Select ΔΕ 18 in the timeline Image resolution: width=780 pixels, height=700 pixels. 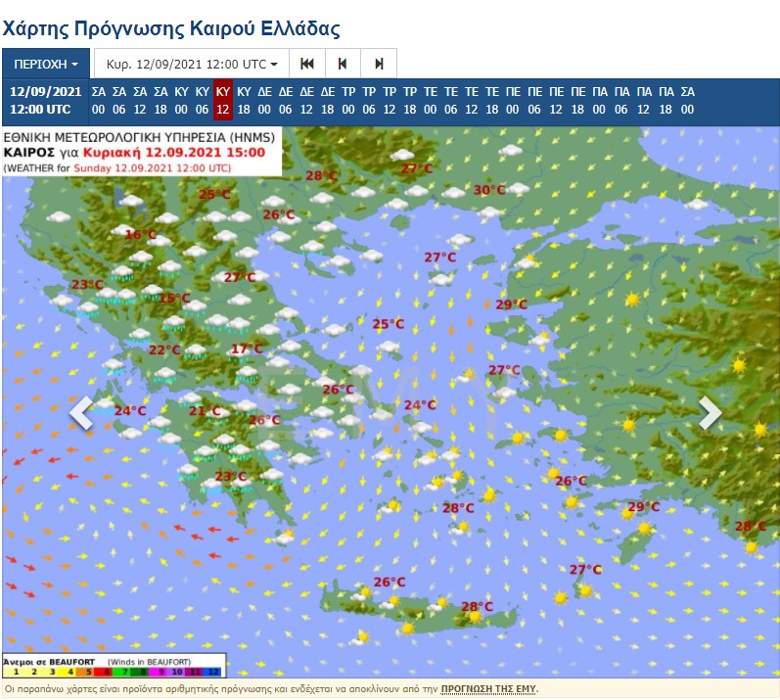pyautogui.click(x=327, y=100)
